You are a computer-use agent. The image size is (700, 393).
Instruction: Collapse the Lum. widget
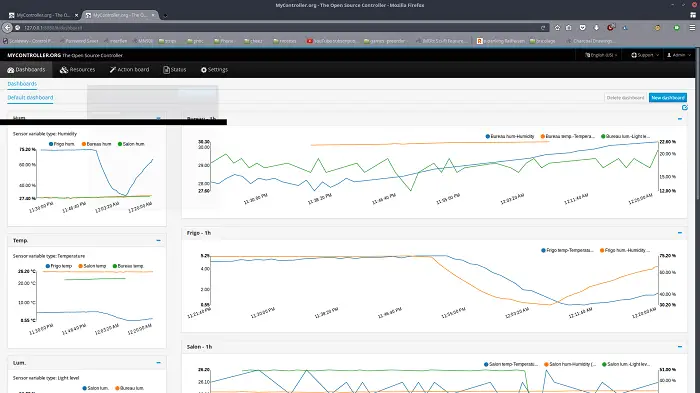pyautogui.click(x=158, y=363)
